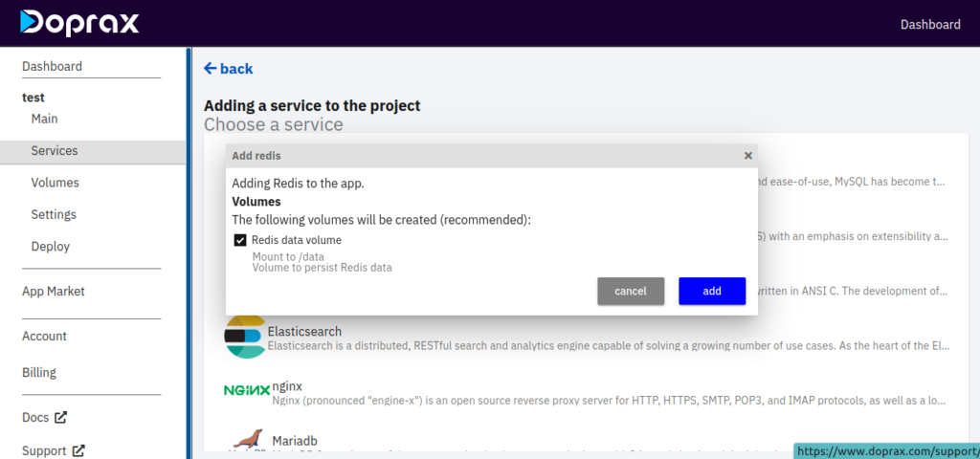This screenshot has height=459, width=980.
Task: Click the Mount to /data text
Action: click(x=288, y=256)
